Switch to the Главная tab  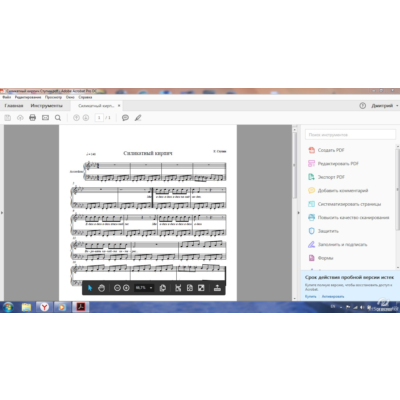click(14, 106)
